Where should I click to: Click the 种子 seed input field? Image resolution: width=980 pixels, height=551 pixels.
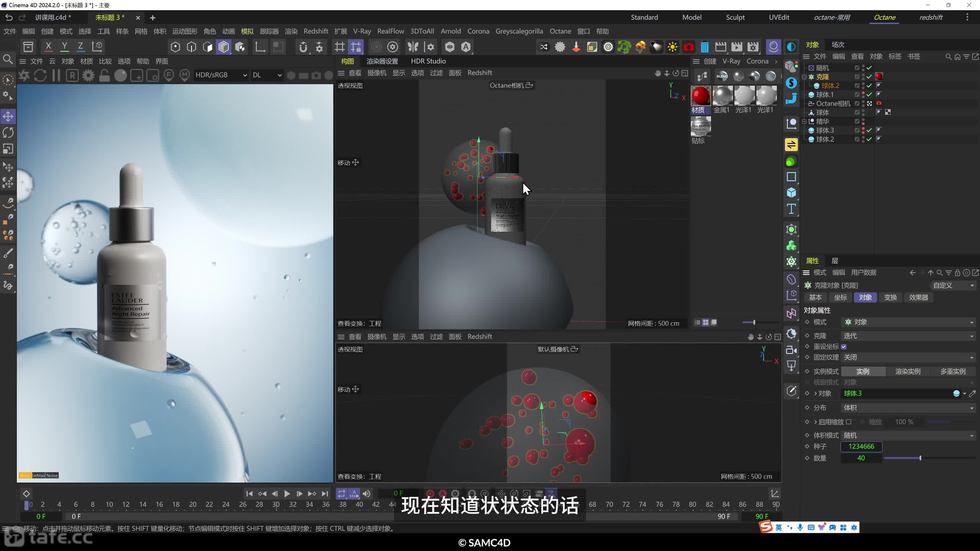click(x=861, y=447)
